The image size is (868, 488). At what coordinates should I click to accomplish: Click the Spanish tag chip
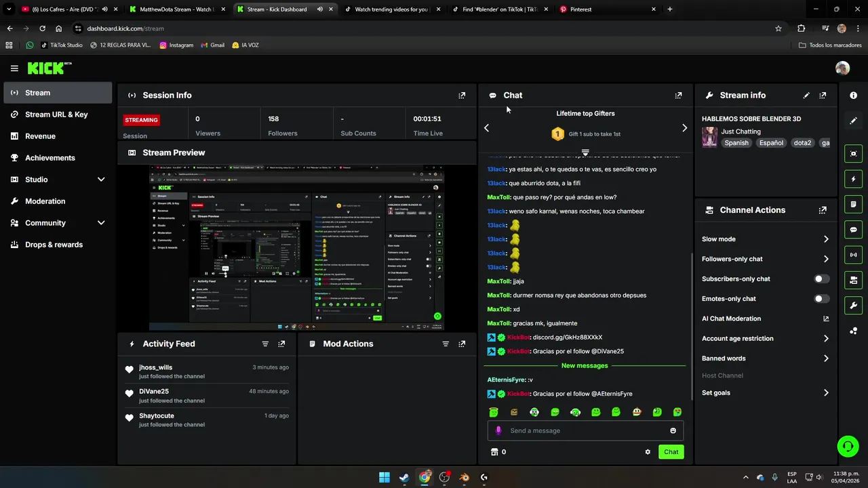tap(736, 143)
